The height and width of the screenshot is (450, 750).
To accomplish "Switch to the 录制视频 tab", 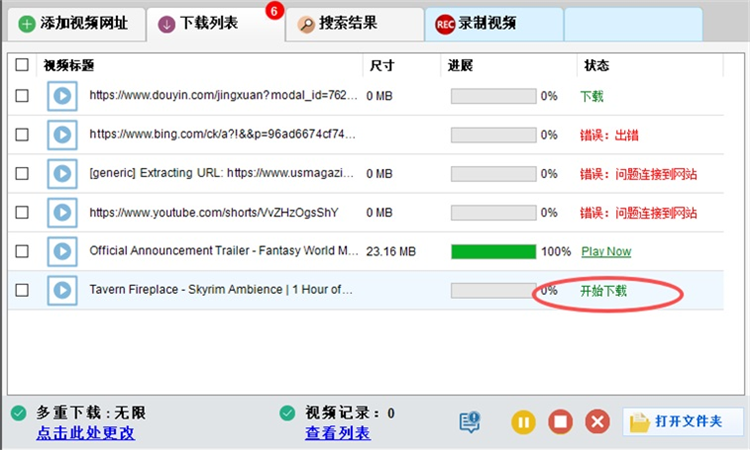I will pyautogui.click(x=494, y=23).
